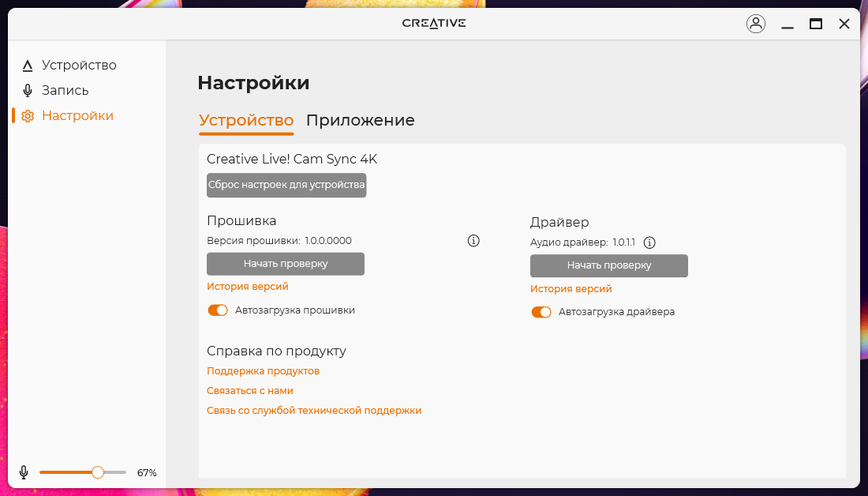Click the audio driver info icon
Image resolution: width=868 pixels, height=496 pixels.
tap(650, 242)
